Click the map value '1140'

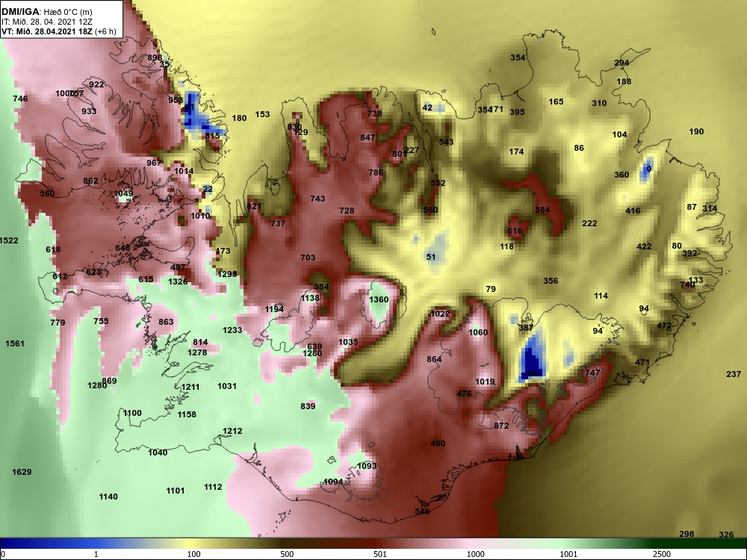pyautogui.click(x=108, y=497)
